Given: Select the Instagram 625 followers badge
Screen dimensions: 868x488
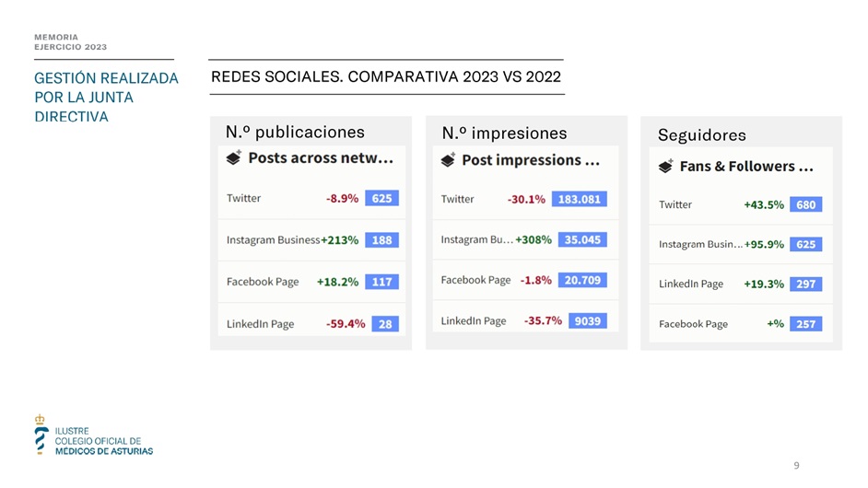Looking at the screenshot, I should point(806,244).
